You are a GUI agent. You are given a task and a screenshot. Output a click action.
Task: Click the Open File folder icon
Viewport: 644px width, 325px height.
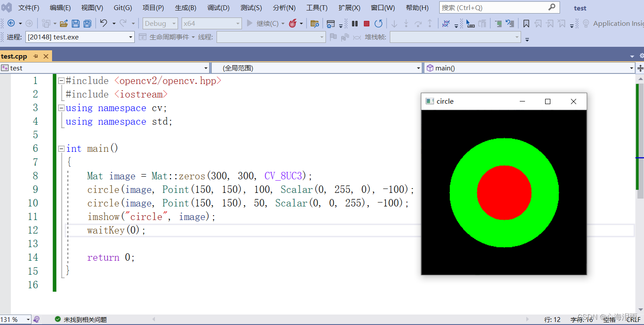click(x=64, y=24)
